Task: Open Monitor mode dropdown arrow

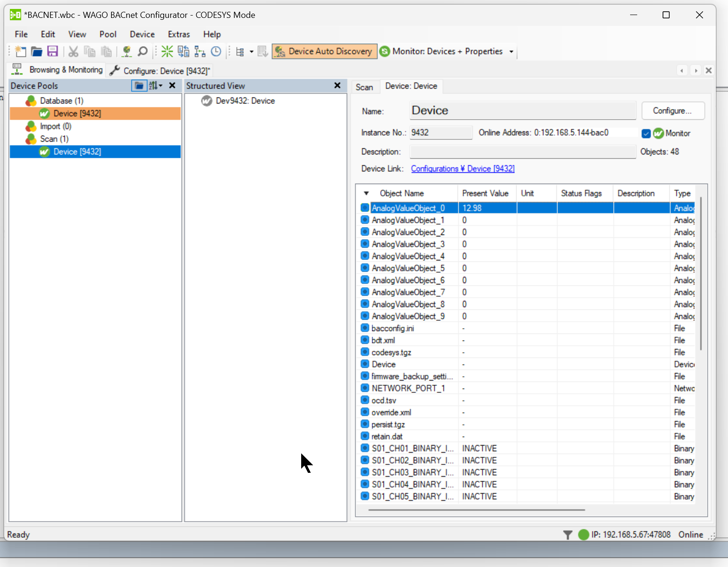Action: tap(511, 52)
